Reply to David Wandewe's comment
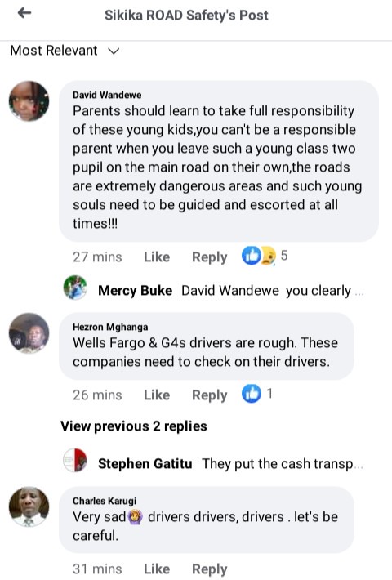 pos(209,257)
